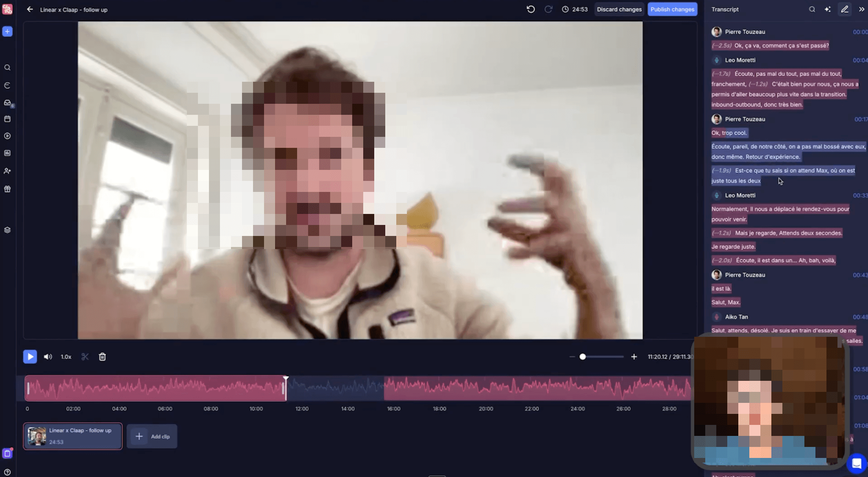The image size is (868, 477).
Task: Click the 24:53 duration clock indicator
Action: click(x=575, y=9)
